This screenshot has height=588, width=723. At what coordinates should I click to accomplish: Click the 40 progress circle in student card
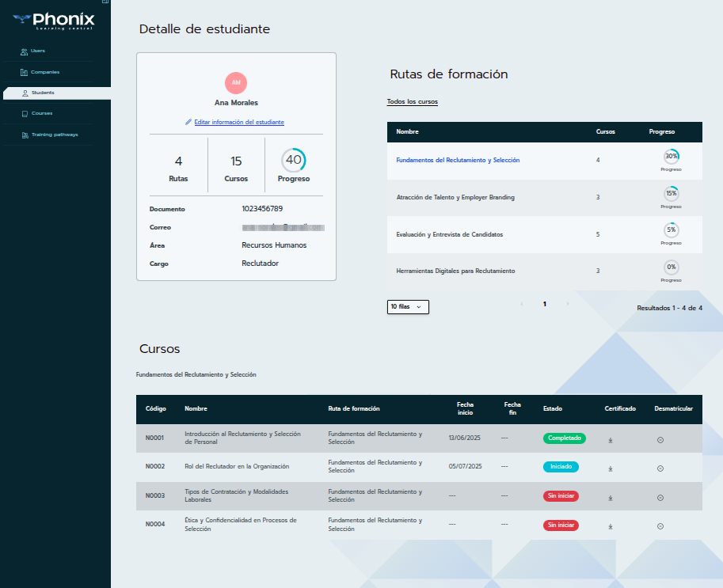[x=294, y=161]
